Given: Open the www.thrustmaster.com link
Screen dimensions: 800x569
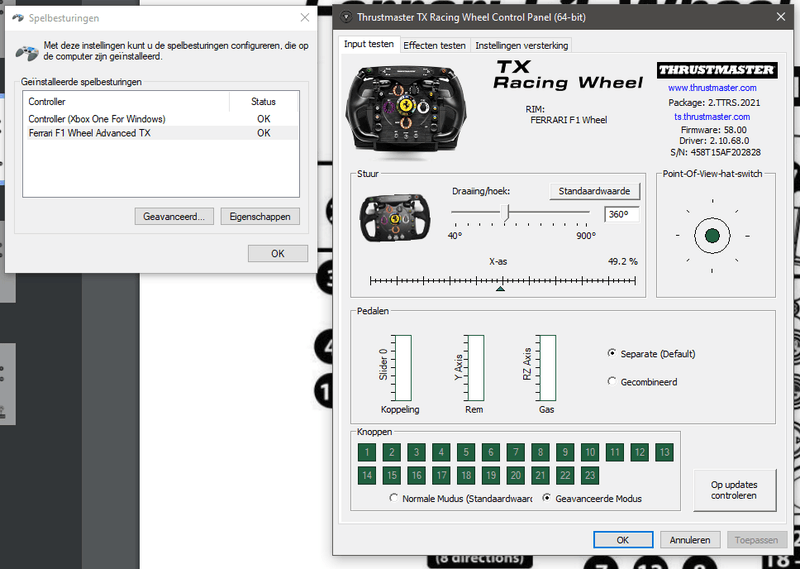Looking at the screenshot, I should pyautogui.click(x=712, y=88).
